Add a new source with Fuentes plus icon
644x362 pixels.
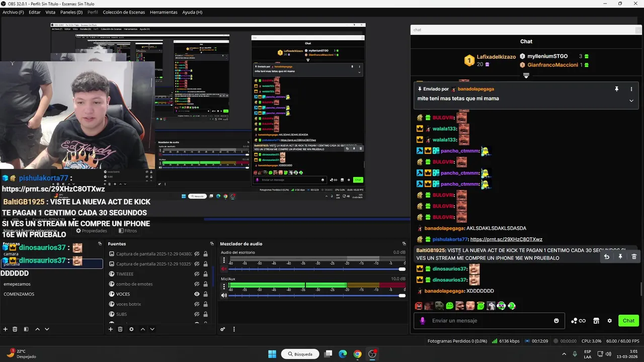(x=111, y=329)
